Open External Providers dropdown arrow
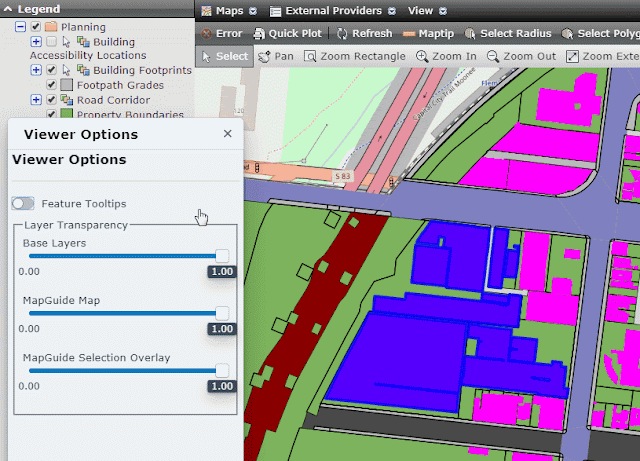Image resolution: width=640 pixels, height=461 pixels. [x=392, y=11]
